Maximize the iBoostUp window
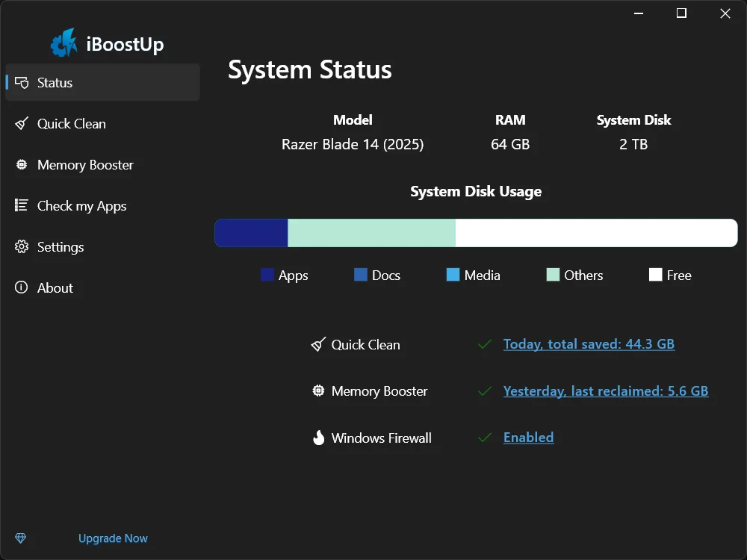The width and height of the screenshot is (747, 560). coord(682,13)
